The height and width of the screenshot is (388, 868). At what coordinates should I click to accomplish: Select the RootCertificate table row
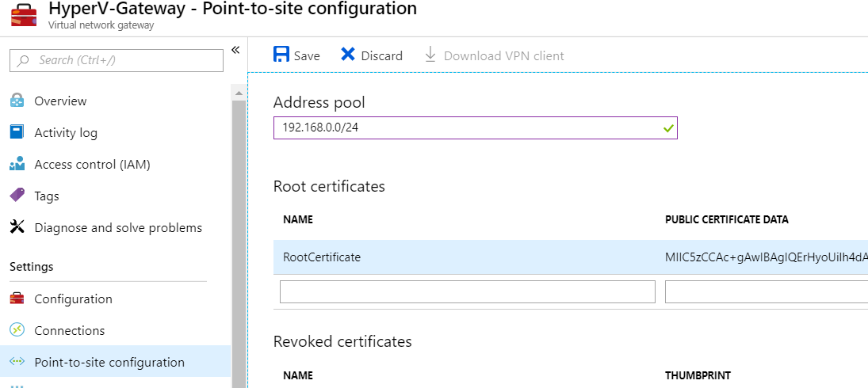tap(570, 257)
